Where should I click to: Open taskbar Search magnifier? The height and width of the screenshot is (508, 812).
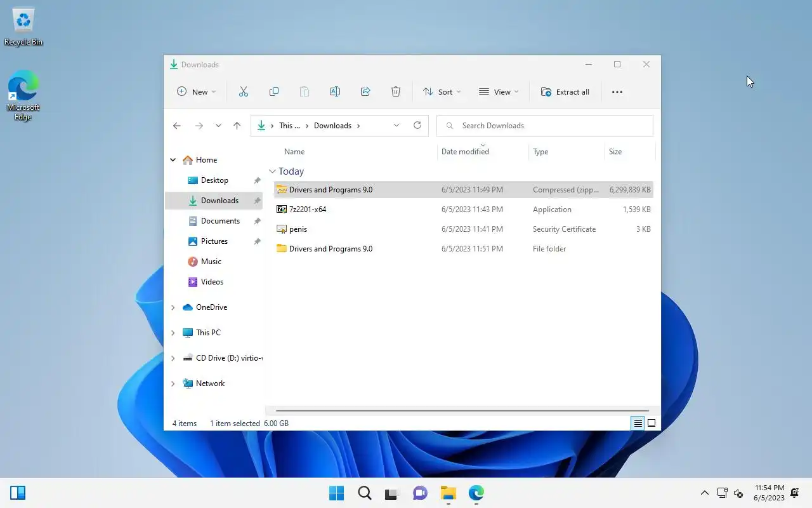point(364,493)
